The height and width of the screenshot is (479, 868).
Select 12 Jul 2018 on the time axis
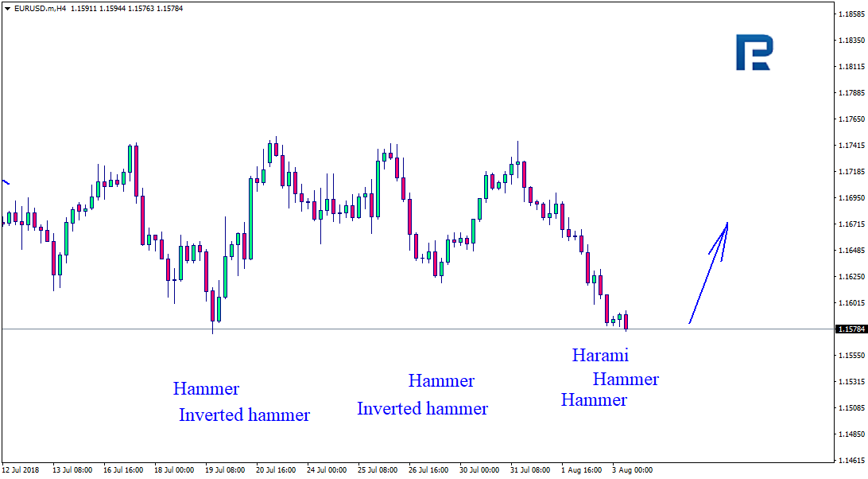[21, 470]
